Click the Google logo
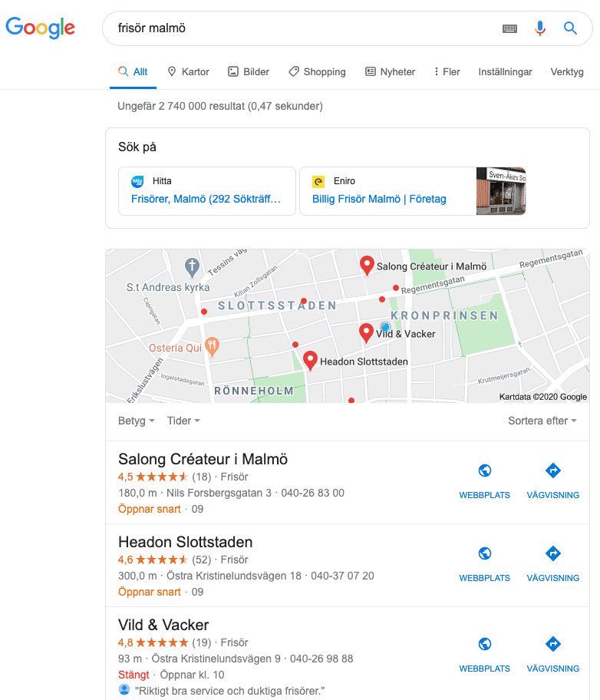 (40, 28)
